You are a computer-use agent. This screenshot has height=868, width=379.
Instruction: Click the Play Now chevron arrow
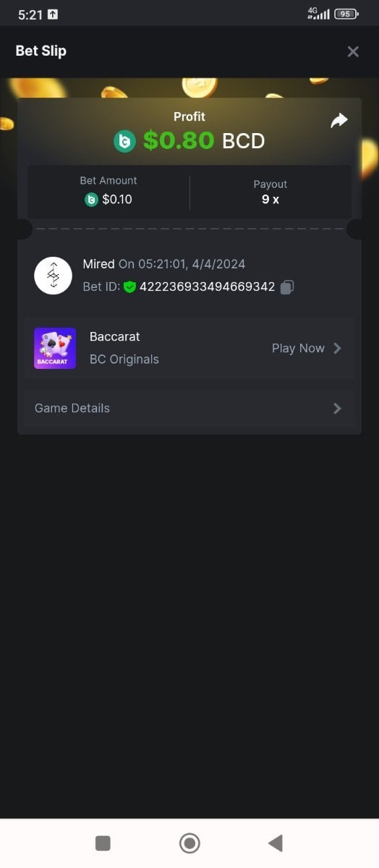(337, 349)
